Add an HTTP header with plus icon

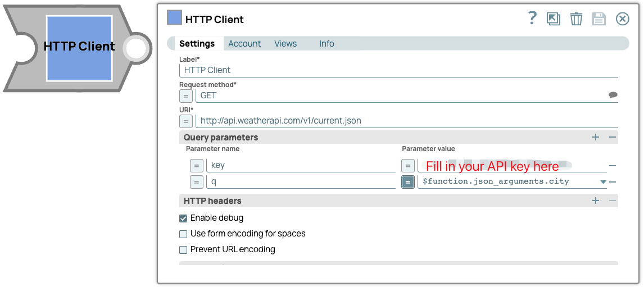[596, 201]
